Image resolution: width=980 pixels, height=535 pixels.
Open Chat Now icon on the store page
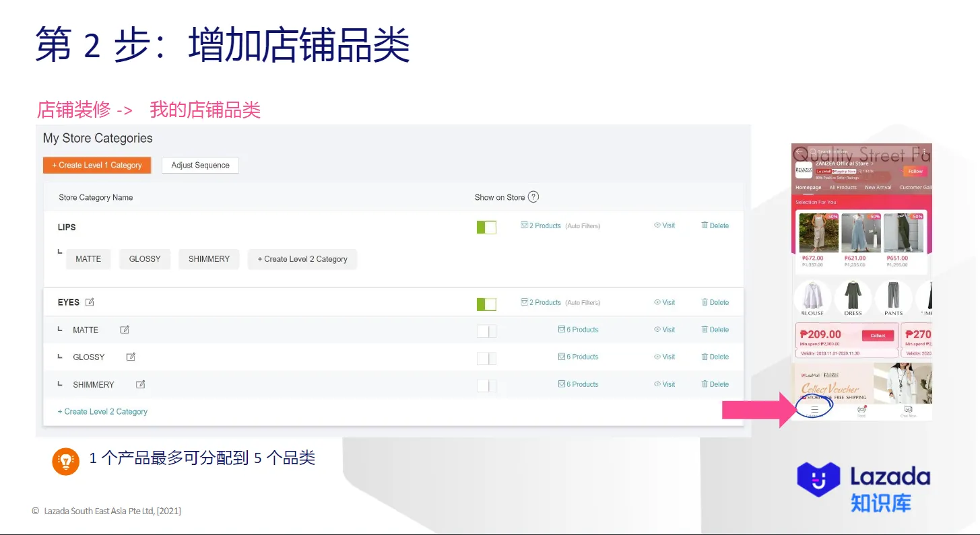(x=908, y=408)
